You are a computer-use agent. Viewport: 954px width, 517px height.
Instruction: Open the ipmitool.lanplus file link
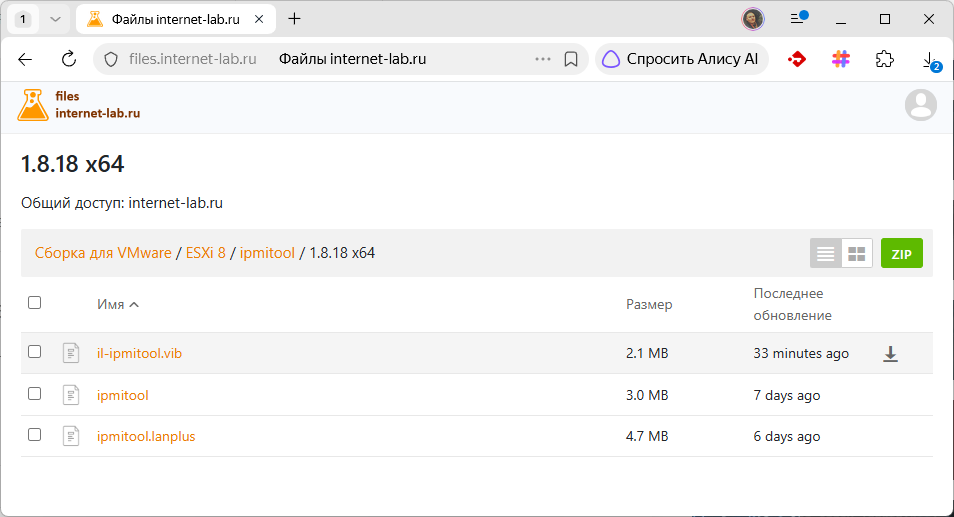[146, 436]
